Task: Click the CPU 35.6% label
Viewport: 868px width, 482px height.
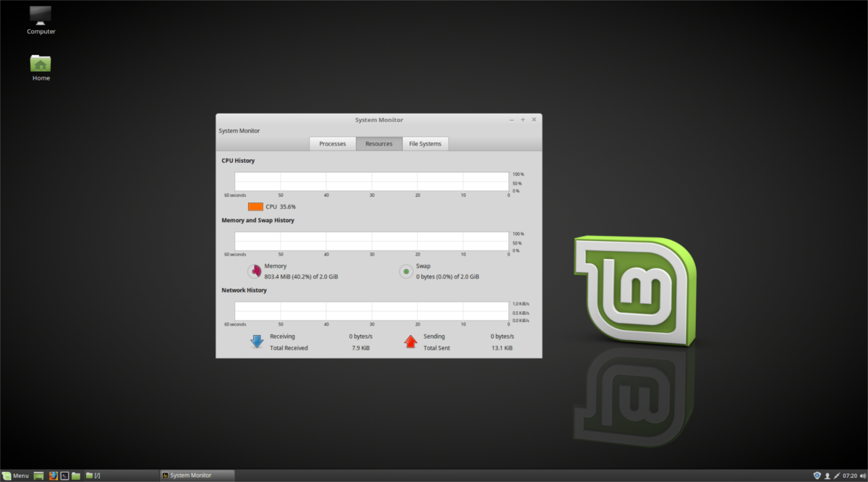Action: (281, 207)
